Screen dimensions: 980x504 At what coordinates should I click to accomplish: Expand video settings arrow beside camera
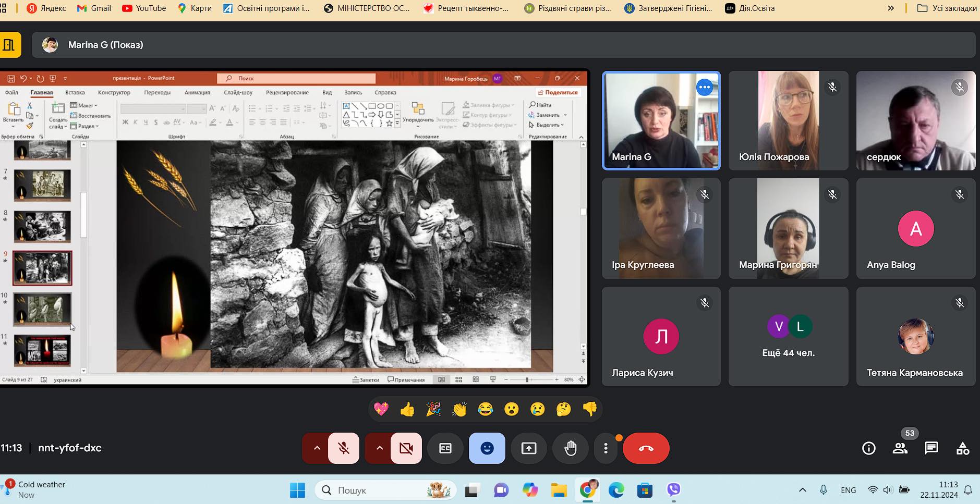[379, 448]
